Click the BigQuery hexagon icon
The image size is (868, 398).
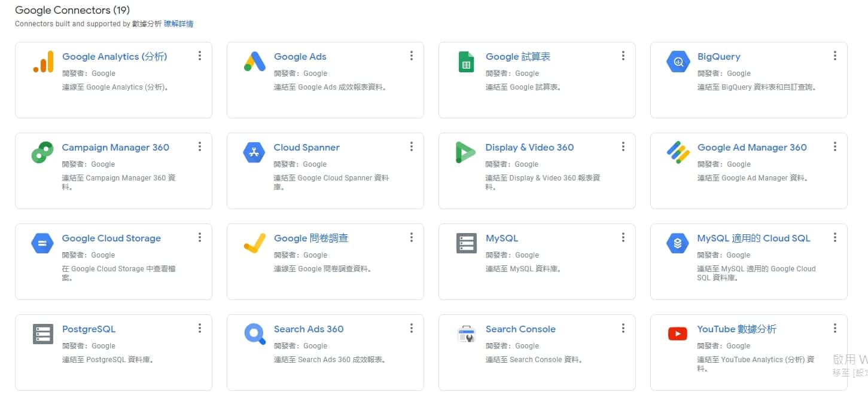[x=678, y=62]
